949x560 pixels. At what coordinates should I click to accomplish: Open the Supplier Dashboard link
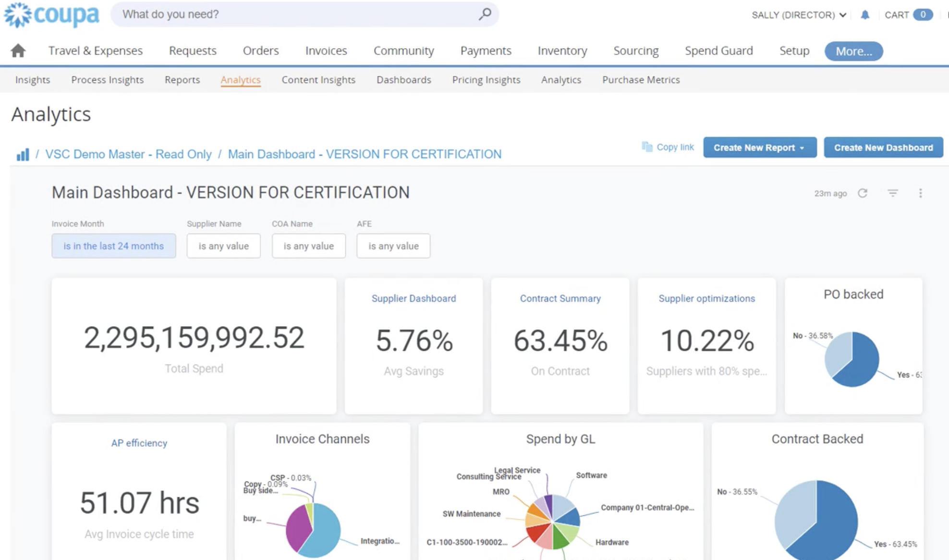(x=414, y=298)
